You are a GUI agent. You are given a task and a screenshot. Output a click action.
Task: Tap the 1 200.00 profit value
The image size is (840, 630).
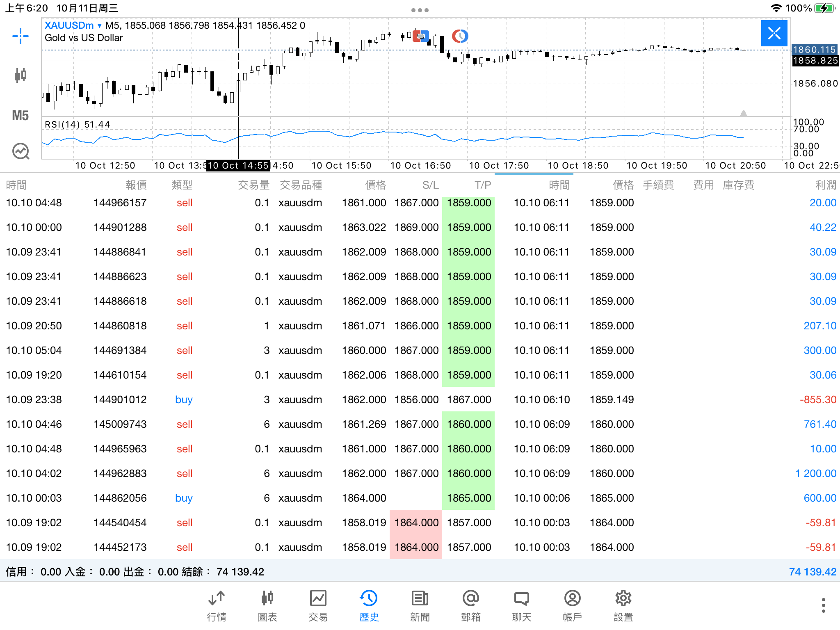tap(816, 473)
